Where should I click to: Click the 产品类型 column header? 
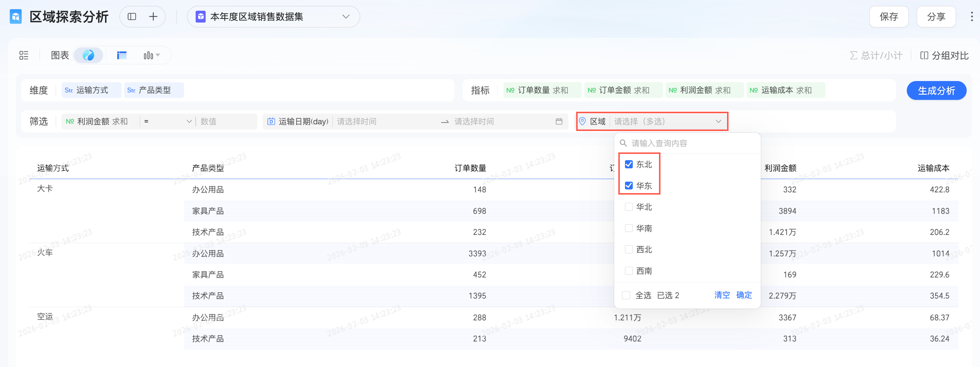(208, 168)
